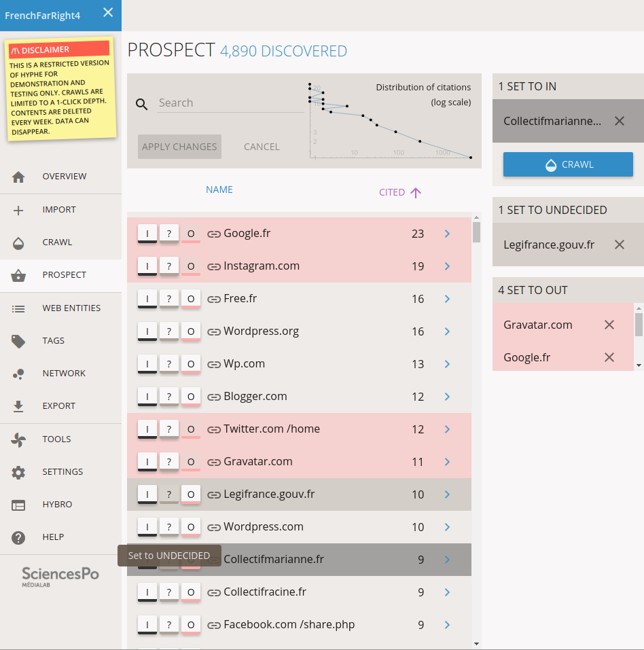Click the link icon beside Google.fr row
Screen dimensions: 644x650
pos(214,234)
